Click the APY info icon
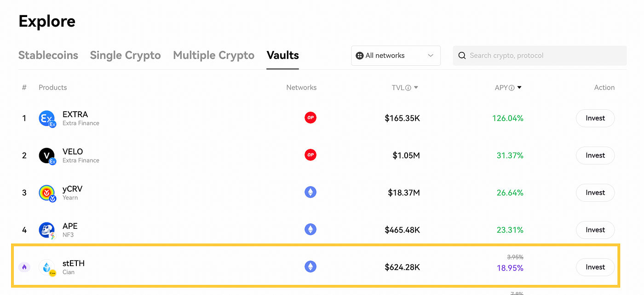This screenshot has height=295, width=644. click(x=512, y=88)
